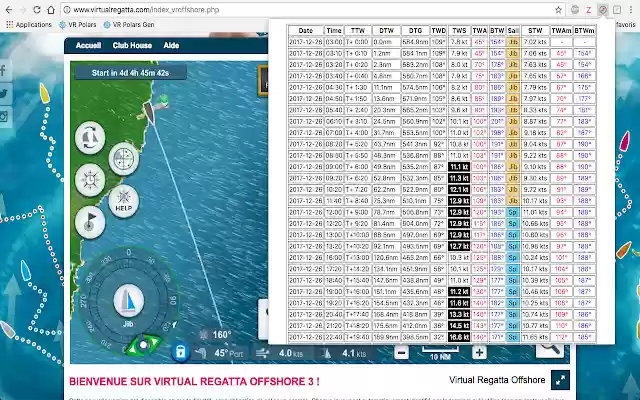Toggle the blue padlock wind-angle lock
This screenshot has width=640, height=400.
pos(180,352)
